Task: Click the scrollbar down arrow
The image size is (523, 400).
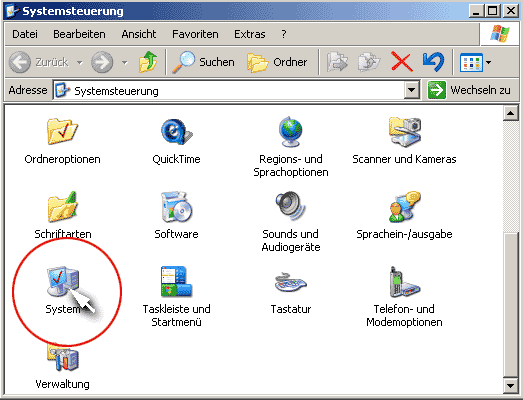Action: click(x=511, y=386)
